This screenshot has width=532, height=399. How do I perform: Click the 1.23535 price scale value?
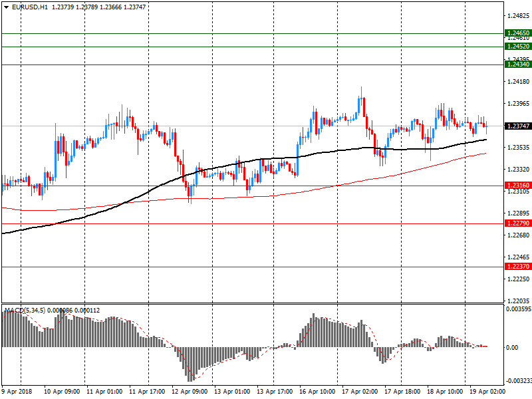[x=518, y=148]
